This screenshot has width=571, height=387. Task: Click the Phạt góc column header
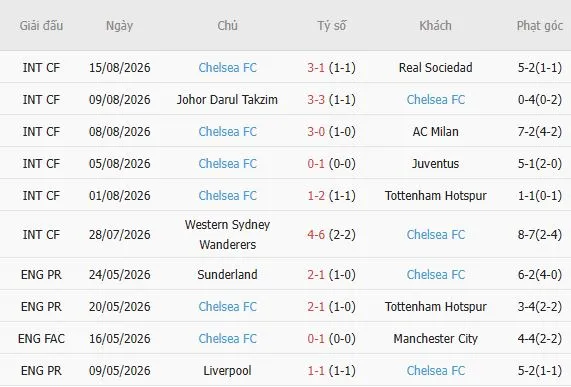(540, 26)
